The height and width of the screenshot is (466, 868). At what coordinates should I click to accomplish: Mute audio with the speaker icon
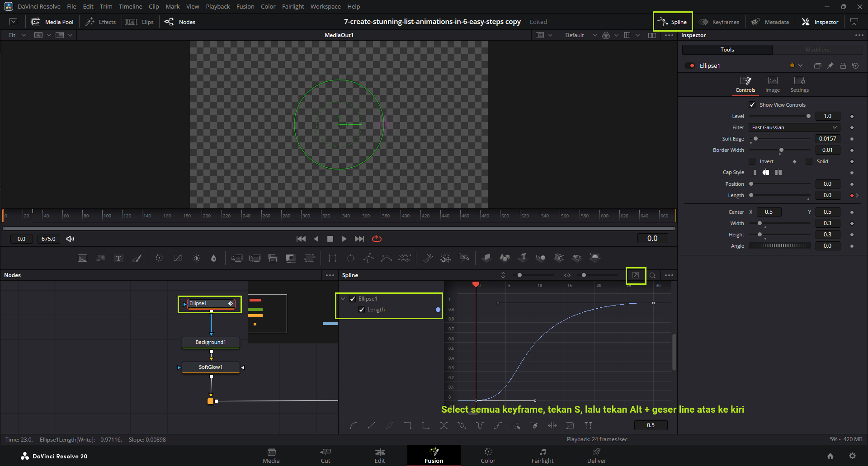click(70, 239)
